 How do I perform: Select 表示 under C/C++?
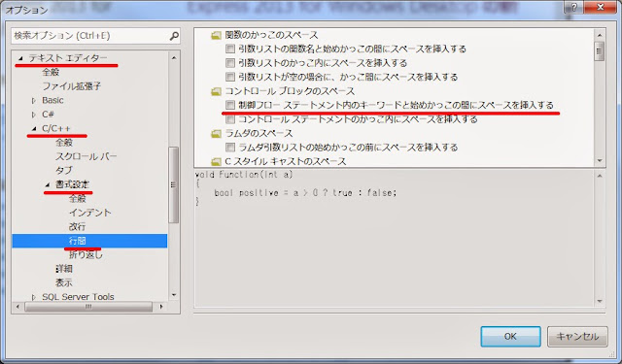click(x=64, y=282)
